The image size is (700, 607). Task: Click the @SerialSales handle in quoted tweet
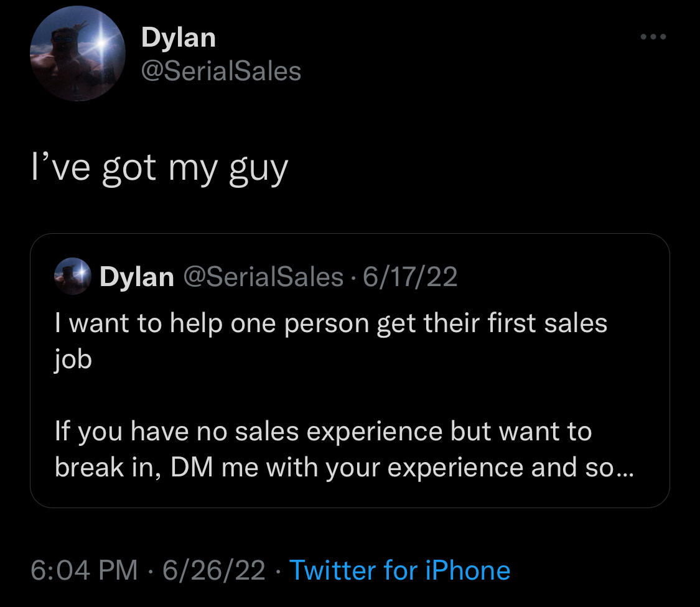click(263, 277)
